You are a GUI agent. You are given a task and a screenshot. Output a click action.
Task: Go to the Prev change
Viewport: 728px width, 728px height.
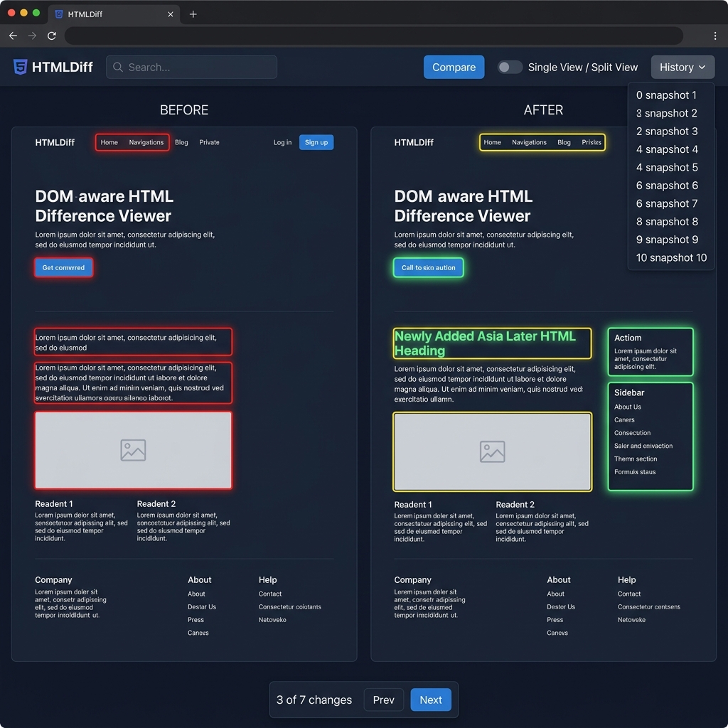383,700
